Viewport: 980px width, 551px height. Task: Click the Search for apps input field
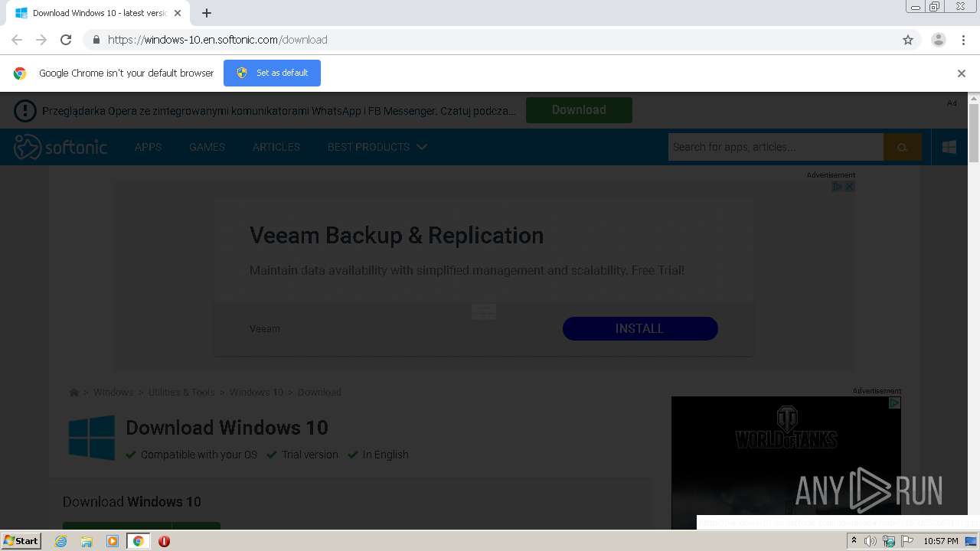click(x=776, y=147)
